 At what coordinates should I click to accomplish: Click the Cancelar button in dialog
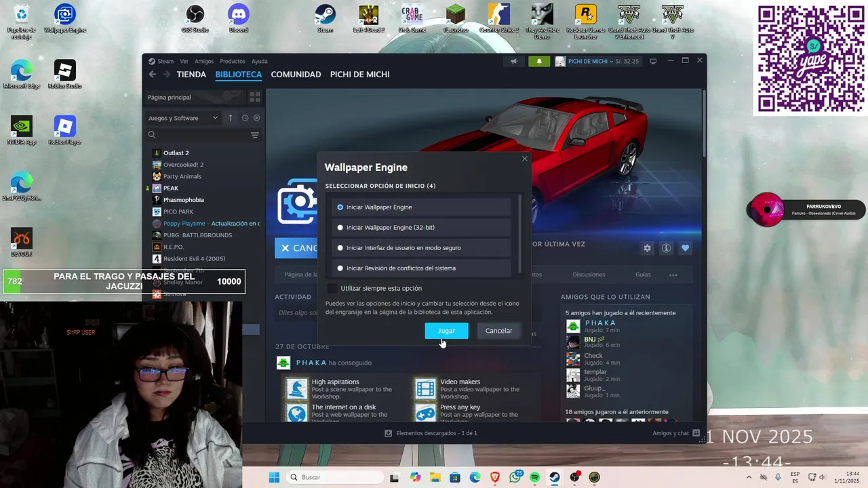coord(498,331)
